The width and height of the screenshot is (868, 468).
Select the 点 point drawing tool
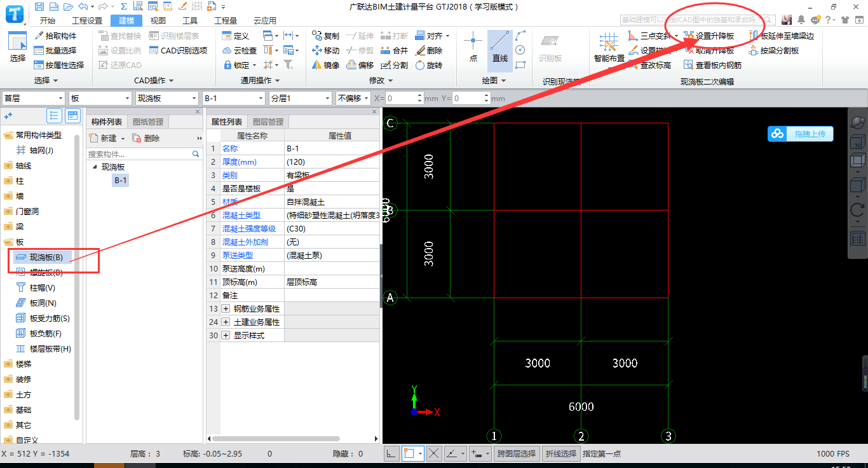coord(473,49)
